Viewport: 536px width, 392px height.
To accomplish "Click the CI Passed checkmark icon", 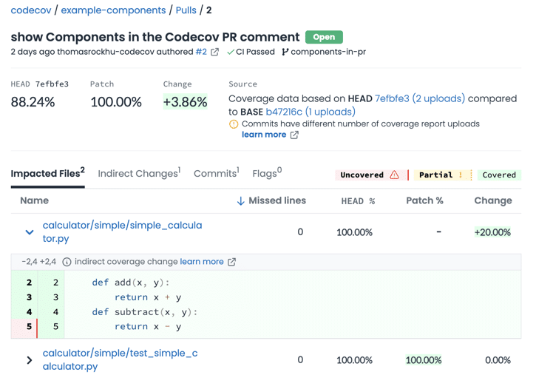I will click(231, 52).
